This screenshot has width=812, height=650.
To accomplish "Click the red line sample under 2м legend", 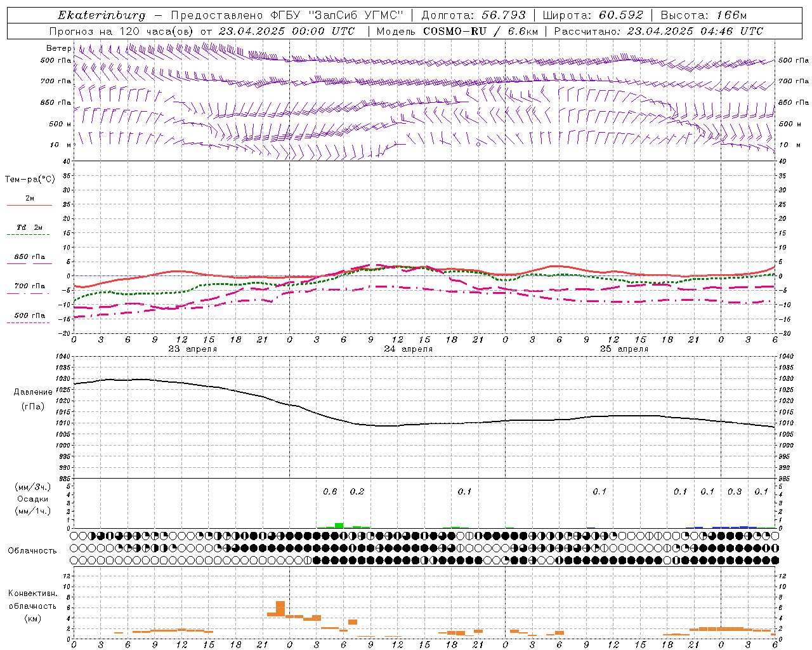I will pos(29,206).
